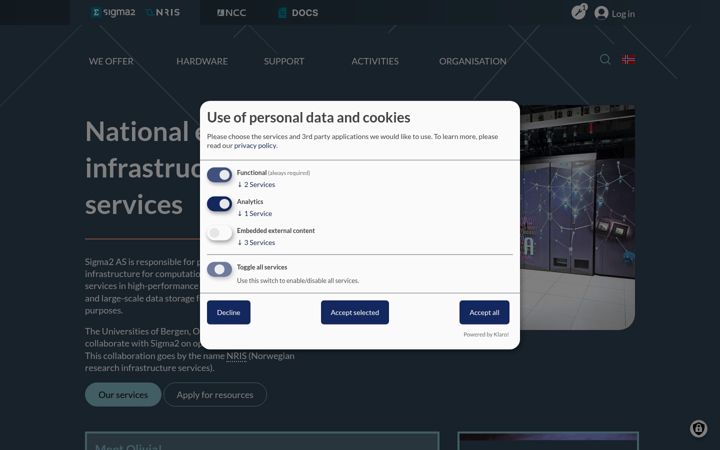
Task: Click the 'Embedded external content' label
Action: tap(276, 231)
